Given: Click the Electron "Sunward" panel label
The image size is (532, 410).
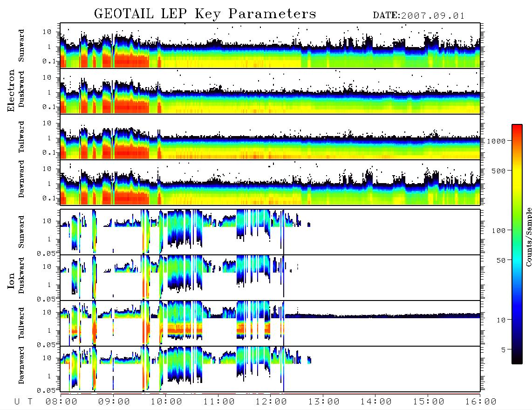Looking at the screenshot, I should tap(21, 46).
